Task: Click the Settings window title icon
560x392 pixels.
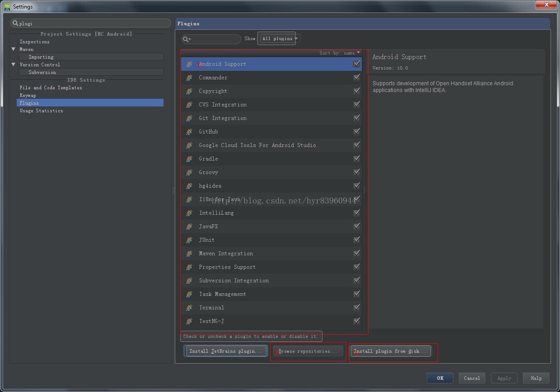Action: coord(7,6)
